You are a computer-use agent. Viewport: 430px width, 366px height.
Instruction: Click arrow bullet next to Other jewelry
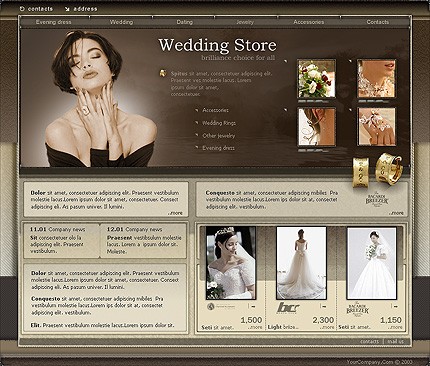pos(197,135)
